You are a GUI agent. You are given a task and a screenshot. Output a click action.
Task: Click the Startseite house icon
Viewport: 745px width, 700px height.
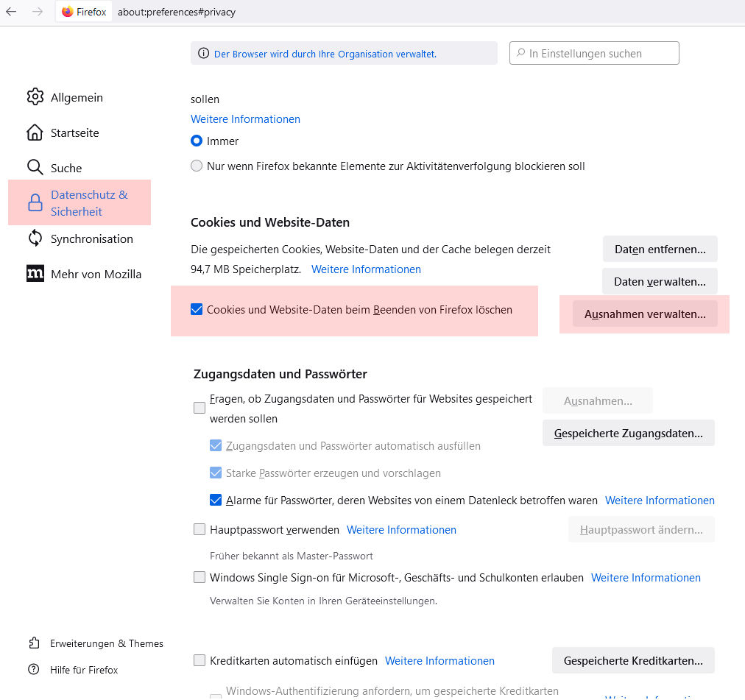(35, 132)
